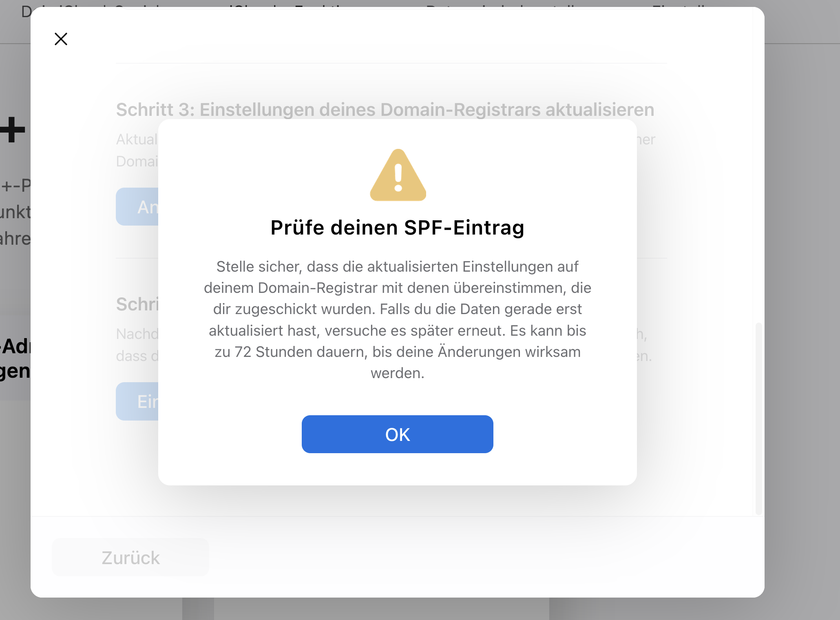Click the large plus icon at left edge
This screenshot has height=620, width=840.
point(13,130)
